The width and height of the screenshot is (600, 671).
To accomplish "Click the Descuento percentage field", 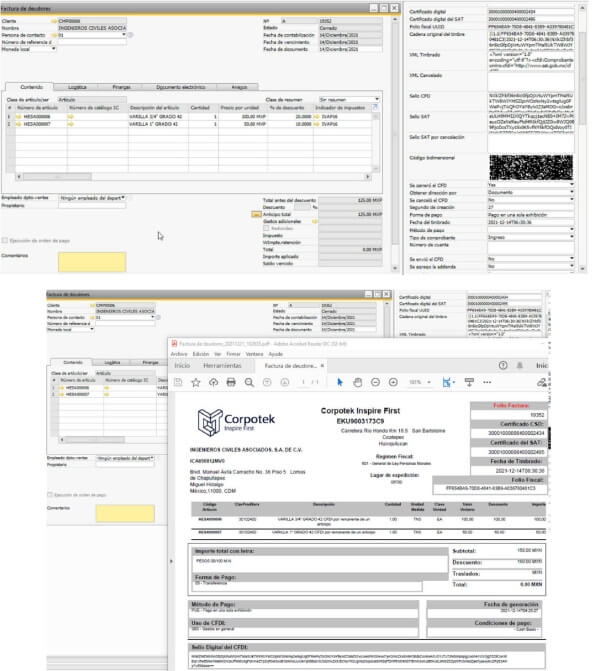I will (302, 207).
